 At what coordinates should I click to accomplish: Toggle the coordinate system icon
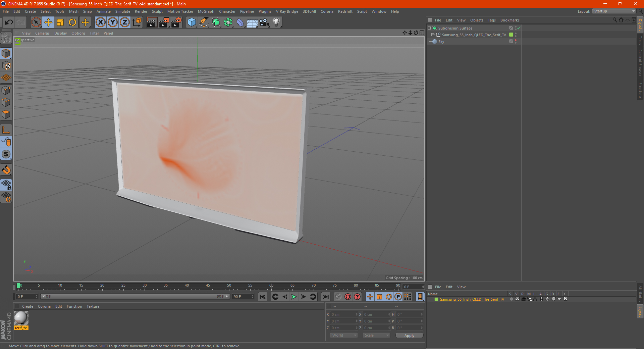click(x=137, y=22)
